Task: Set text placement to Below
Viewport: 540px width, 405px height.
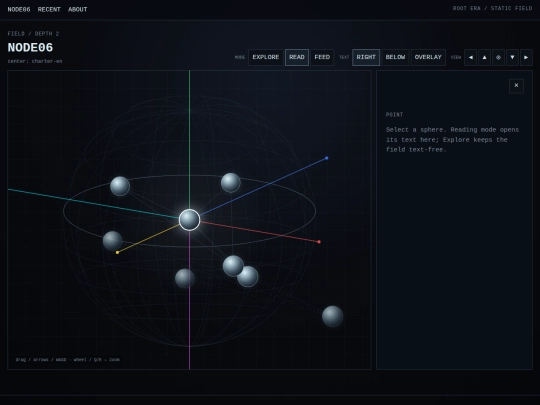Action: pyautogui.click(x=395, y=58)
